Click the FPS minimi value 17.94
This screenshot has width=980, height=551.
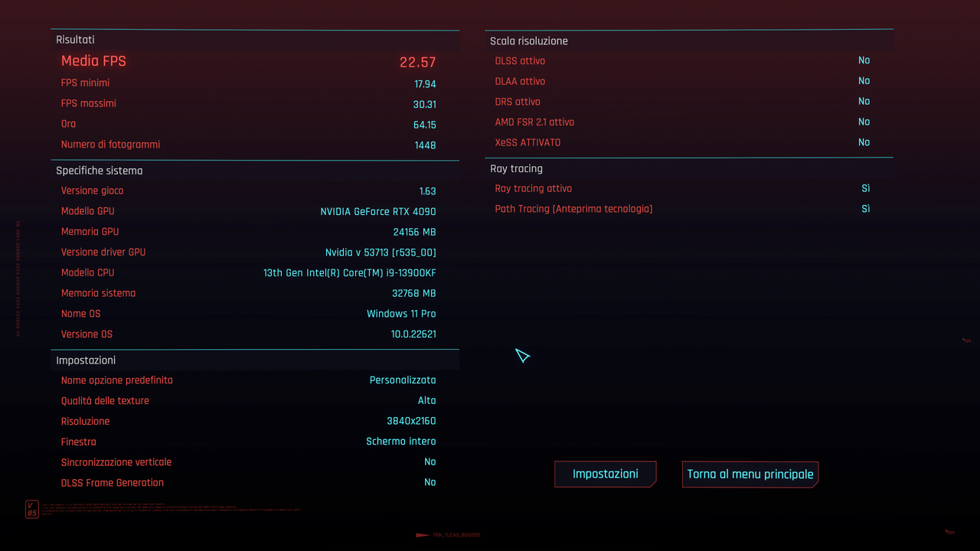coord(425,84)
